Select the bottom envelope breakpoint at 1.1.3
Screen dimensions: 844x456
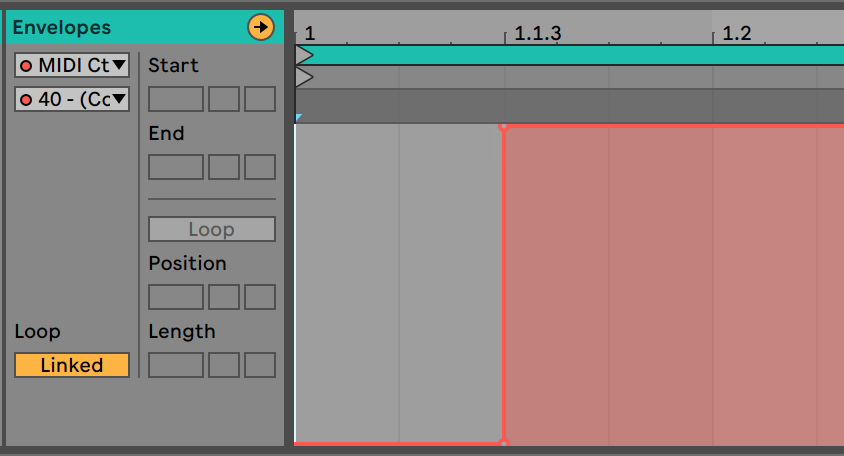click(503, 442)
